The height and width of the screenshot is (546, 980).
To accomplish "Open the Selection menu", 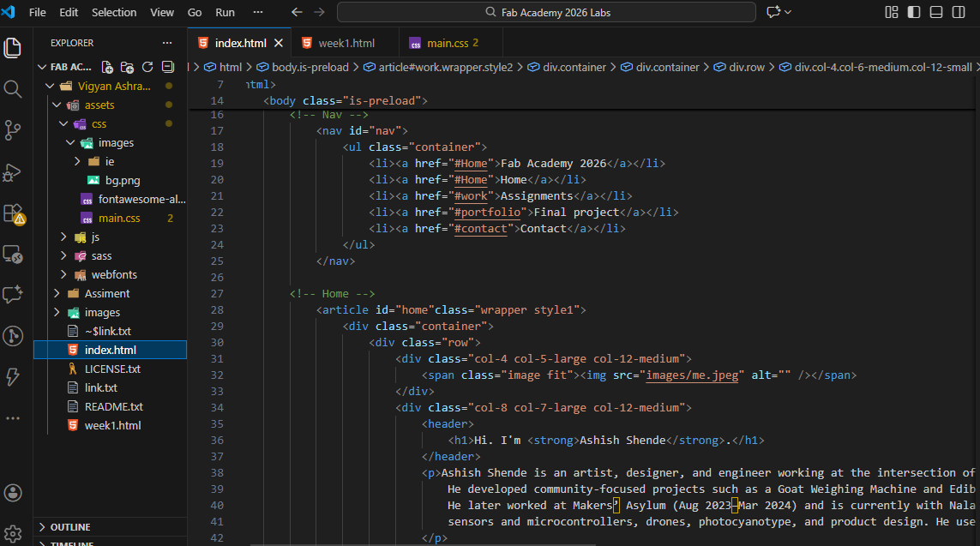I will click(x=114, y=13).
